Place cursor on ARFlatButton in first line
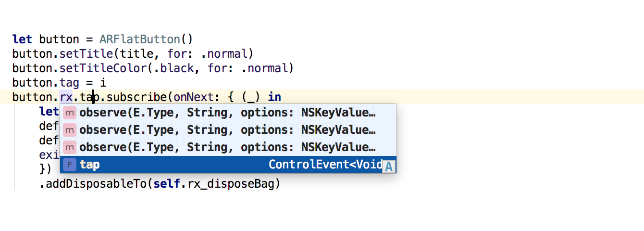 click(140, 39)
